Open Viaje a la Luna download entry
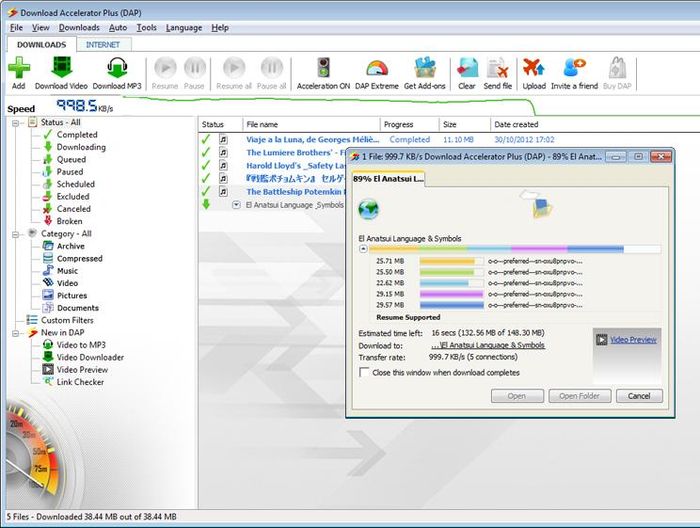Screen dimensions: 700x528 [312, 140]
